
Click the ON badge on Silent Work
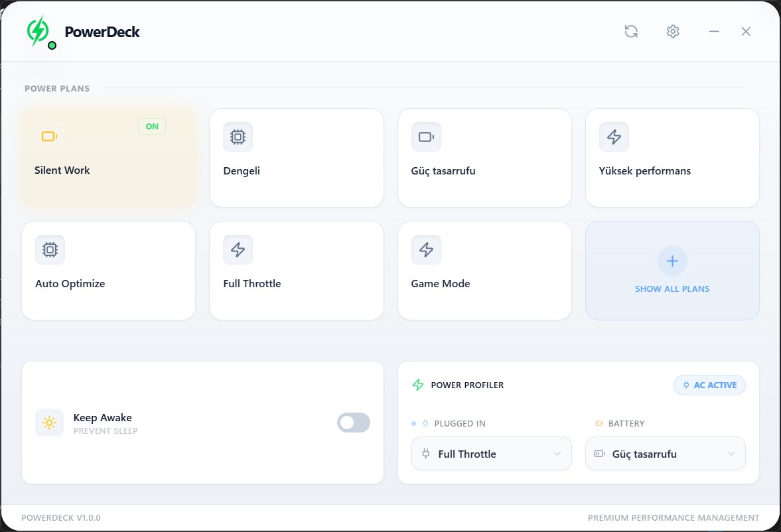(152, 126)
